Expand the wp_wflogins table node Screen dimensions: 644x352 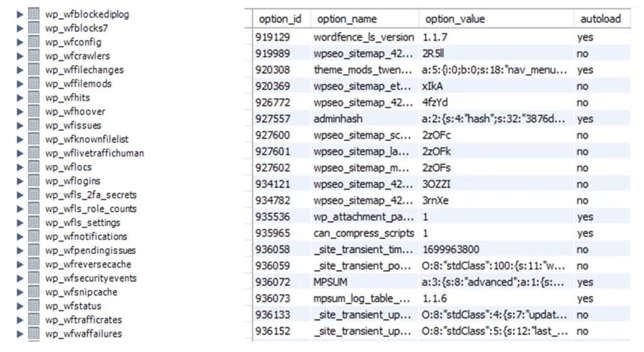tap(19, 181)
